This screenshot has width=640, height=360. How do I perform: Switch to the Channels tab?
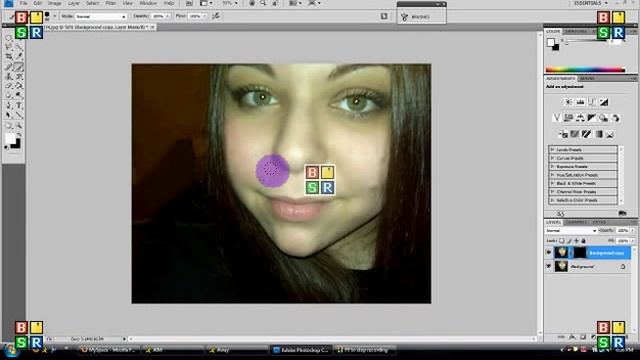pos(576,222)
